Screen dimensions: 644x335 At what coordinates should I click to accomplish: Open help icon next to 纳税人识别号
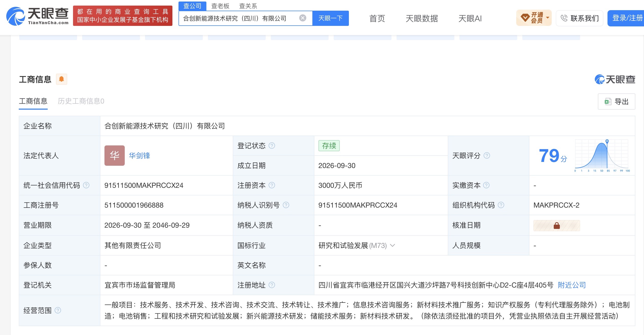(x=286, y=205)
